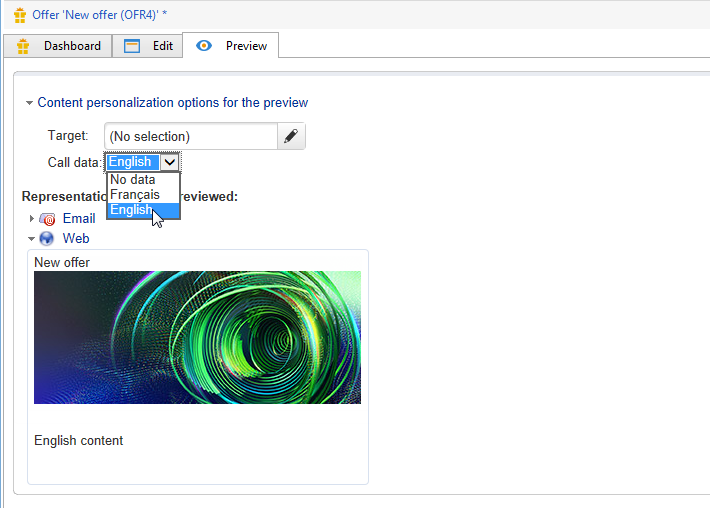This screenshot has width=725, height=518.
Task: Click the selected English value in combo box
Action: click(x=133, y=162)
